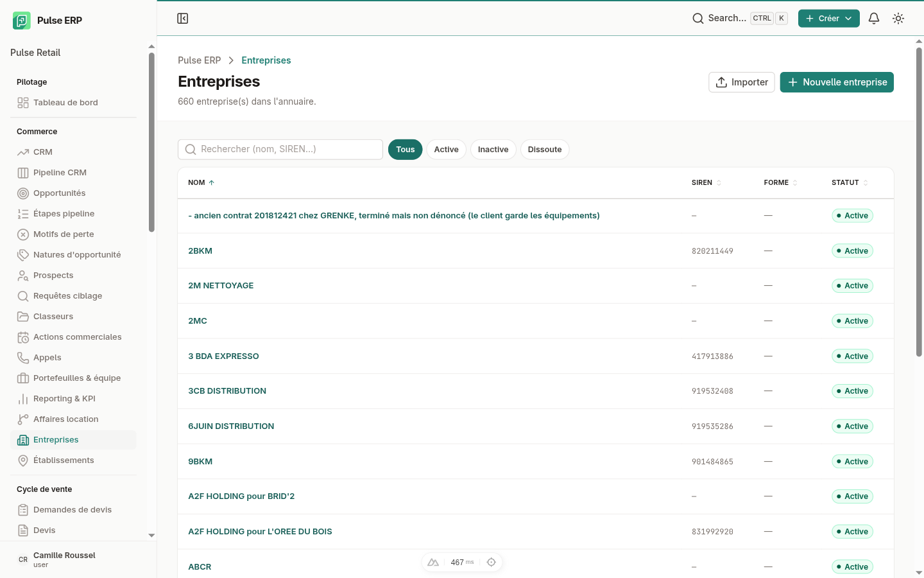Sort the table by STATUT column

pyautogui.click(x=850, y=183)
